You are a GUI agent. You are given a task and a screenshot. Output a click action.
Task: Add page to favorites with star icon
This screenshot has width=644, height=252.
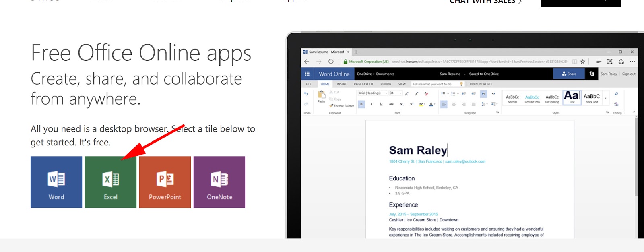pos(583,62)
